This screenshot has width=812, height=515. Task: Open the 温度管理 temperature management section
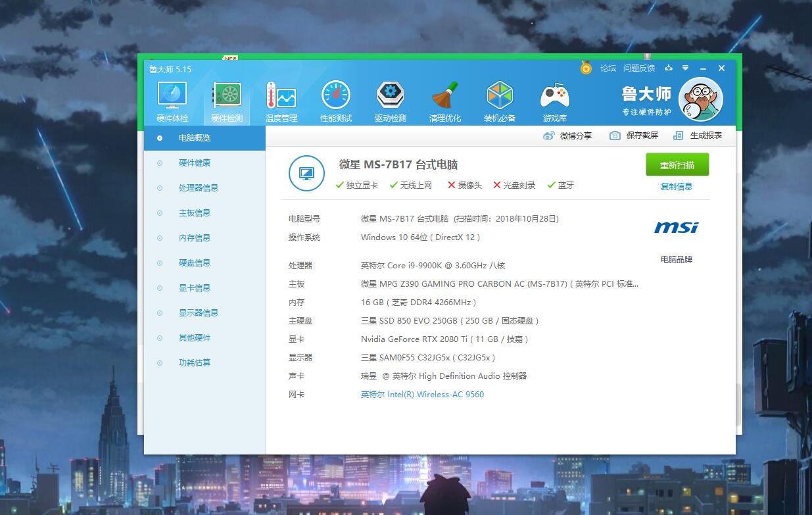[x=281, y=99]
